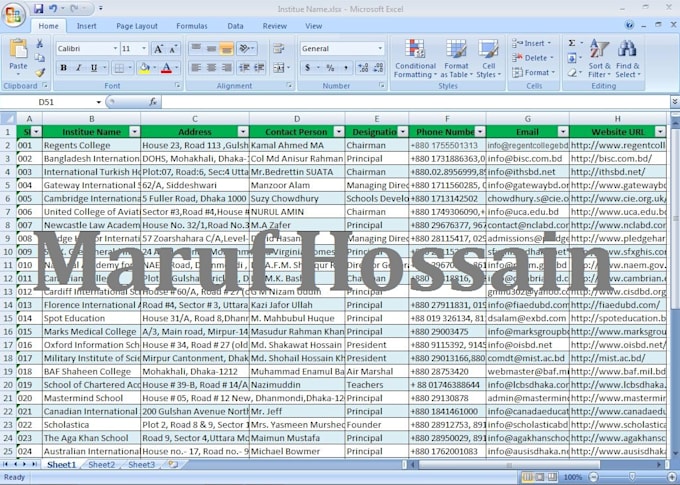Open the font size dropdown
The height and width of the screenshot is (485, 680).
[x=144, y=49]
